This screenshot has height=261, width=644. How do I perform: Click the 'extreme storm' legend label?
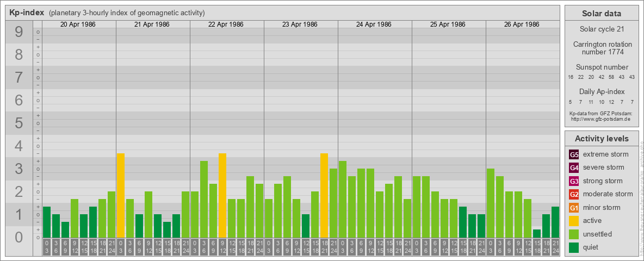(606, 154)
